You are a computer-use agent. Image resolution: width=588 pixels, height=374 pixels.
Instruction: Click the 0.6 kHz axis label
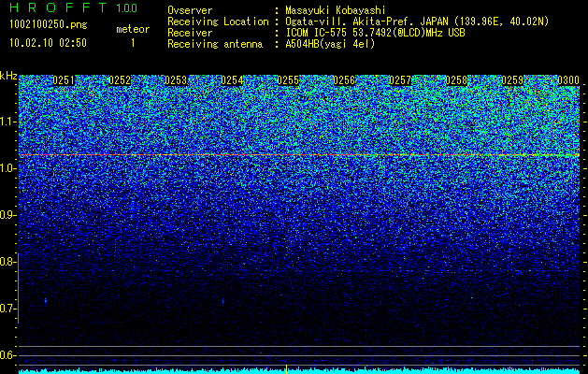click(7, 355)
